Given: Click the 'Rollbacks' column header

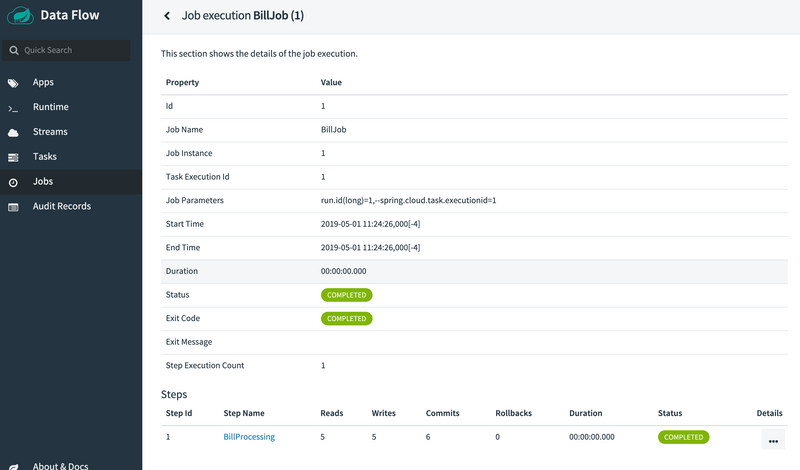Looking at the screenshot, I should pyautogui.click(x=513, y=413).
